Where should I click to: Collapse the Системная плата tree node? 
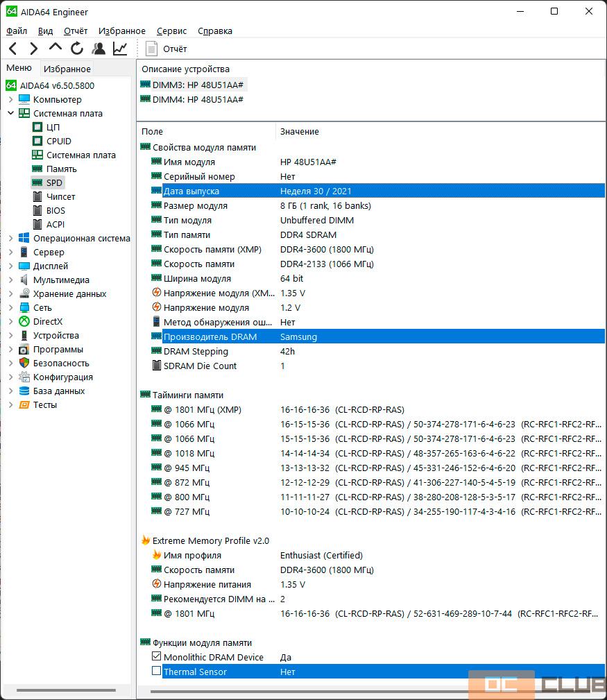click(10, 113)
